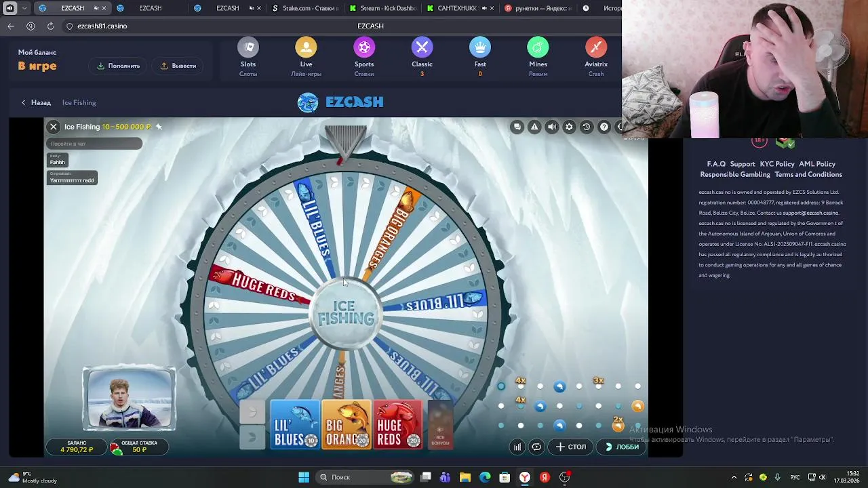The width and height of the screenshot is (868, 488).
Task: Click the ezcash81.casino address bar
Action: point(102,26)
